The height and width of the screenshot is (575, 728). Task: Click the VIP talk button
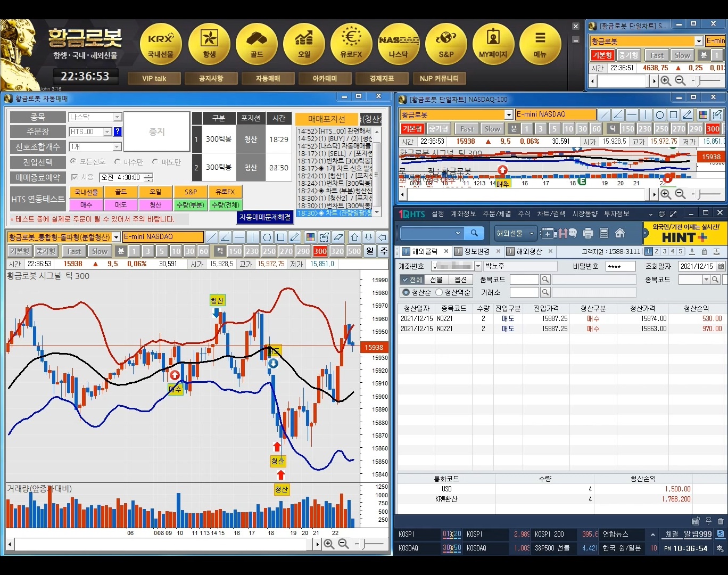[x=154, y=78]
